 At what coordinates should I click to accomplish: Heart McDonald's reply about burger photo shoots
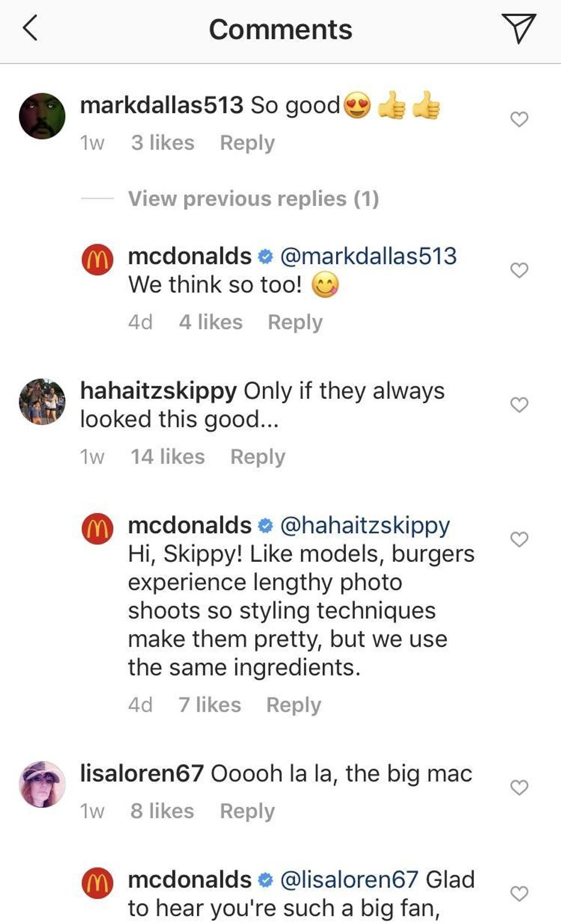519,539
